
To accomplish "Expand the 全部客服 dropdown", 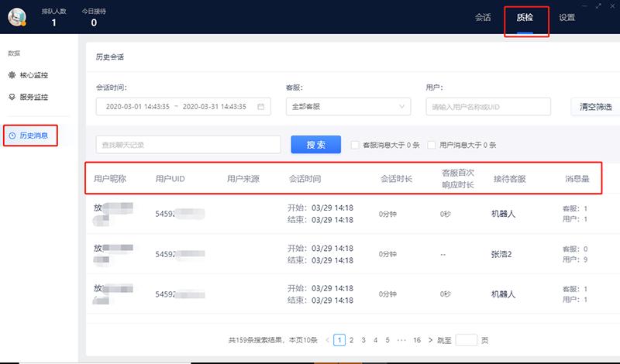I will point(348,106).
